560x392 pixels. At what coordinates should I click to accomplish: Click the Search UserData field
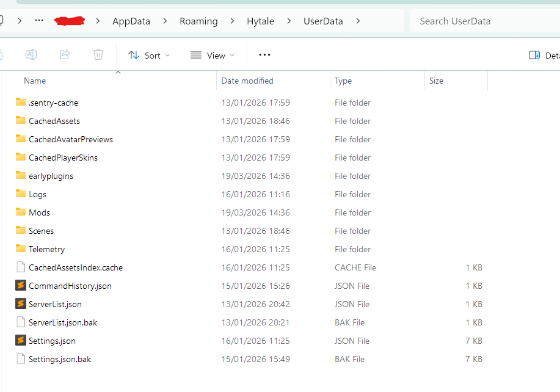[x=485, y=21]
